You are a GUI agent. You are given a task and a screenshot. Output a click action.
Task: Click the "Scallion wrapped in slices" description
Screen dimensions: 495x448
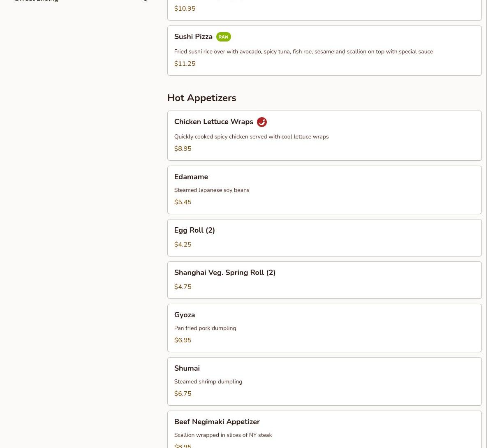pos(223,435)
